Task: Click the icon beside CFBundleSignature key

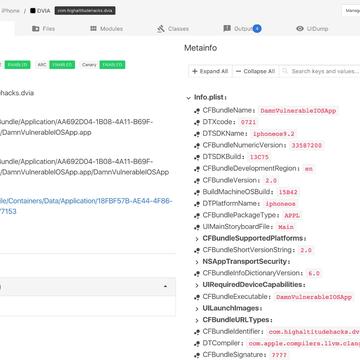Action: click(x=197, y=355)
